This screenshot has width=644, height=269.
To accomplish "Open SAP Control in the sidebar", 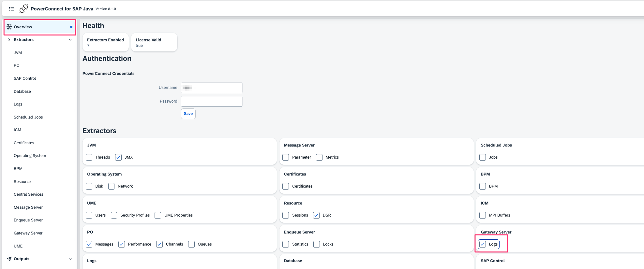I will (x=25, y=78).
